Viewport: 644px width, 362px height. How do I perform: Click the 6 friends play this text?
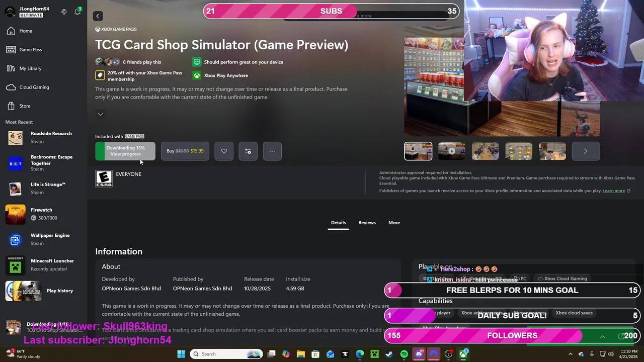142,62
